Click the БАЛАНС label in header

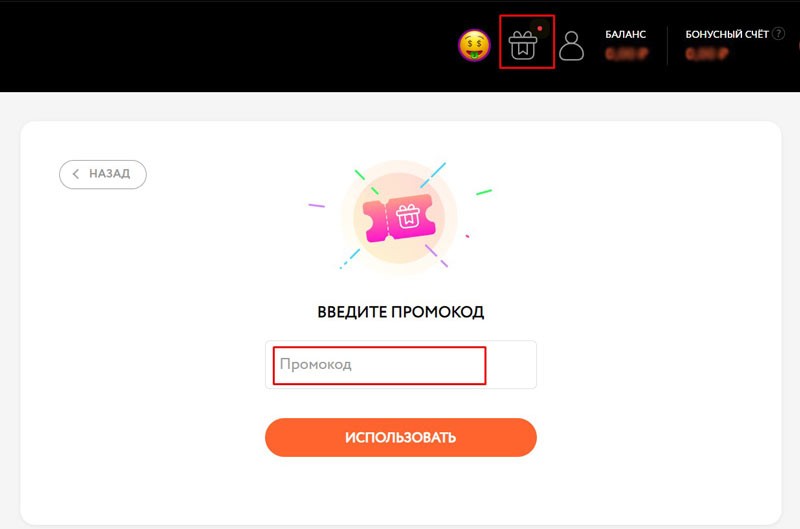pyautogui.click(x=626, y=34)
